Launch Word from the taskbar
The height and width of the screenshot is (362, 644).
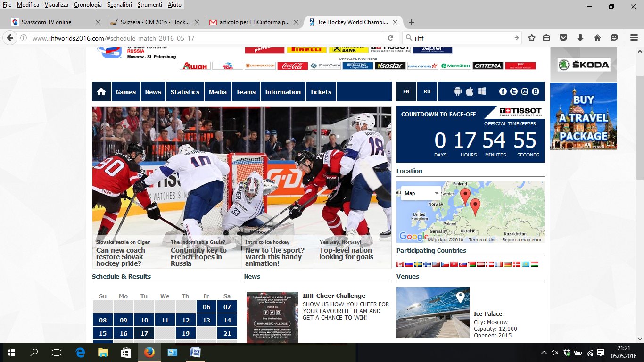[195, 352]
